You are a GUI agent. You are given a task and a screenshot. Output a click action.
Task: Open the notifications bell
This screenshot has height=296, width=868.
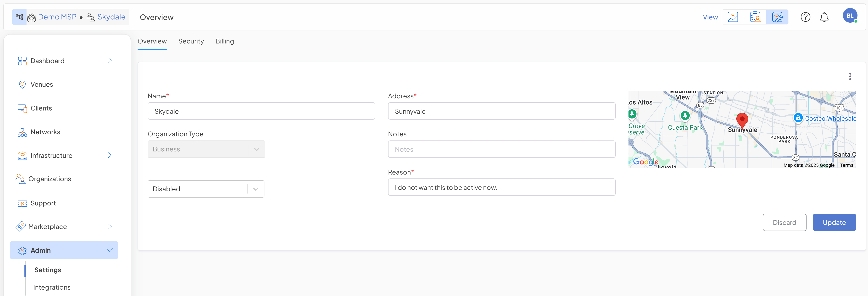pyautogui.click(x=824, y=17)
